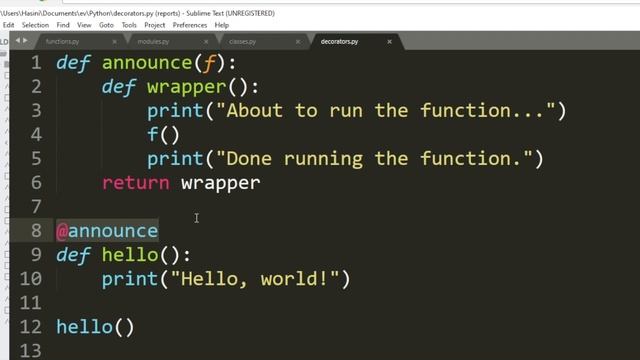Viewport: 640px width, 360px height.
Task: Click line number 13 in the gutter
Action: coord(31,351)
